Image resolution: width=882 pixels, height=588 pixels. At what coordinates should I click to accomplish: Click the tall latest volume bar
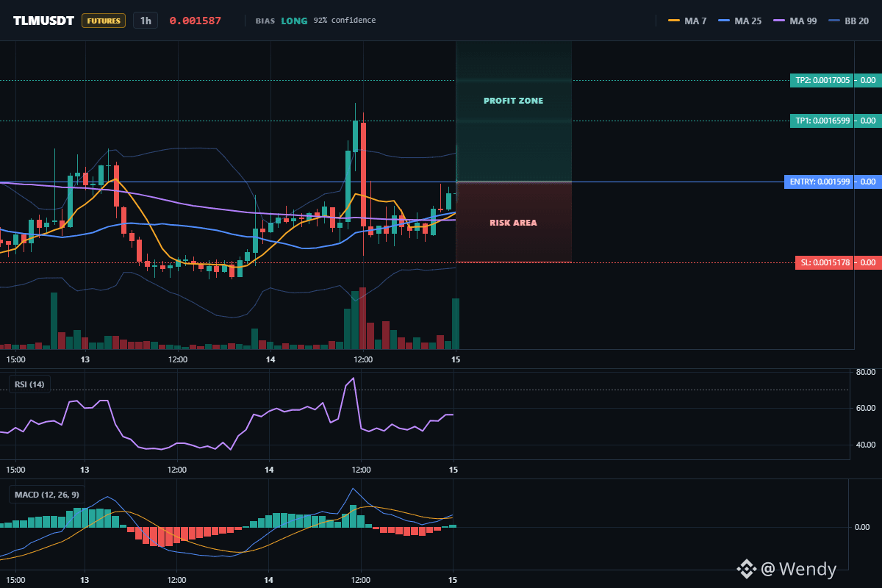456,323
